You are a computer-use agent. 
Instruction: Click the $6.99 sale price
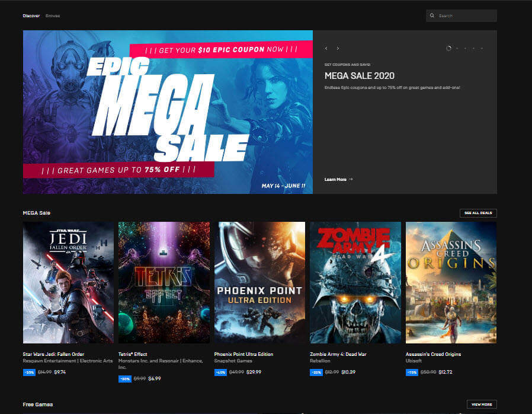click(155, 378)
